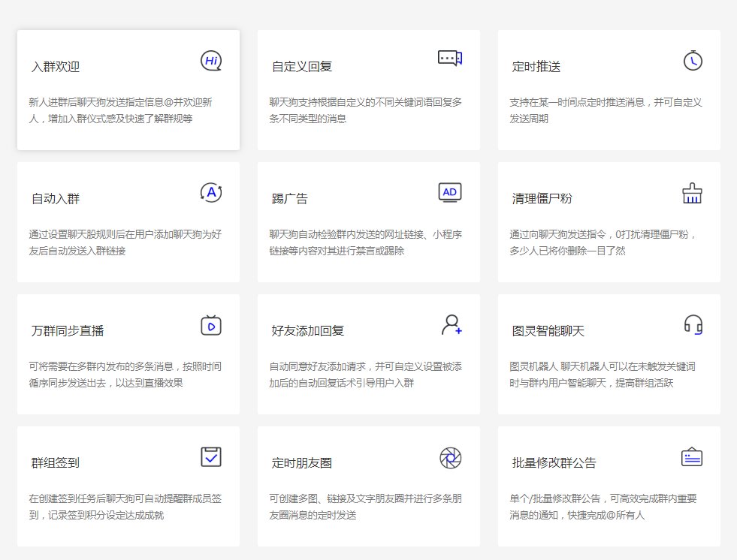737x560 pixels.
Task: Open the 踢广告 feature card
Action: point(368,221)
